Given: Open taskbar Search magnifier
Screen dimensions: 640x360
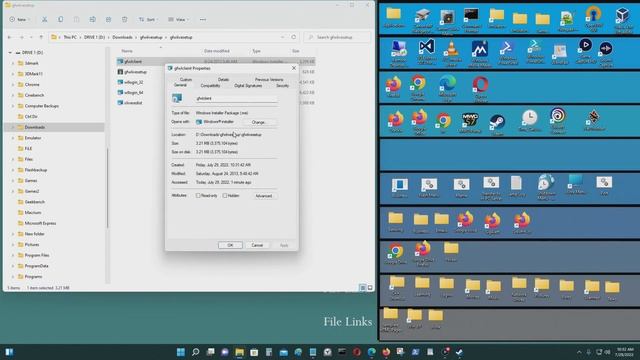Looking at the screenshot, I should (196, 352).
